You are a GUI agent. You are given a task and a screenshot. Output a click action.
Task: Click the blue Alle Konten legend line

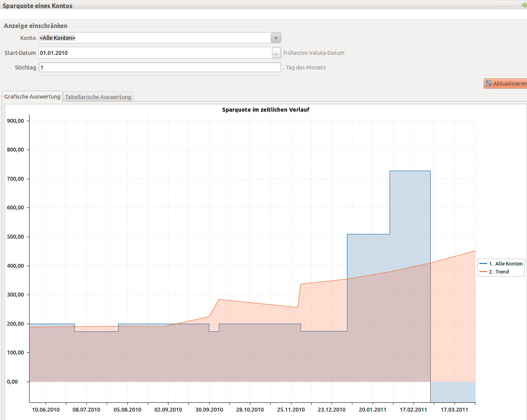pos(483,264)
